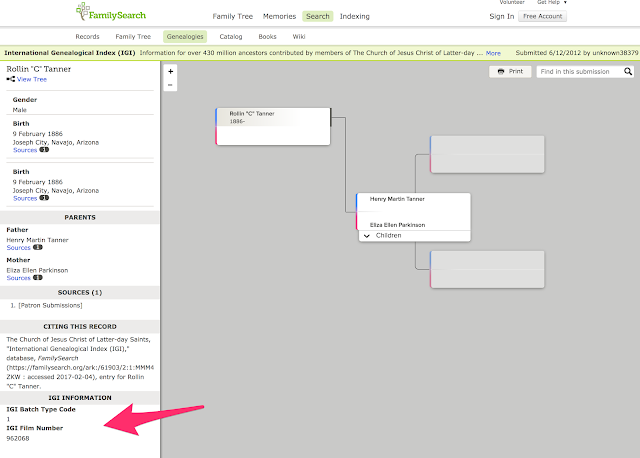Click IGI Film Number value 962068

[18, 438]
